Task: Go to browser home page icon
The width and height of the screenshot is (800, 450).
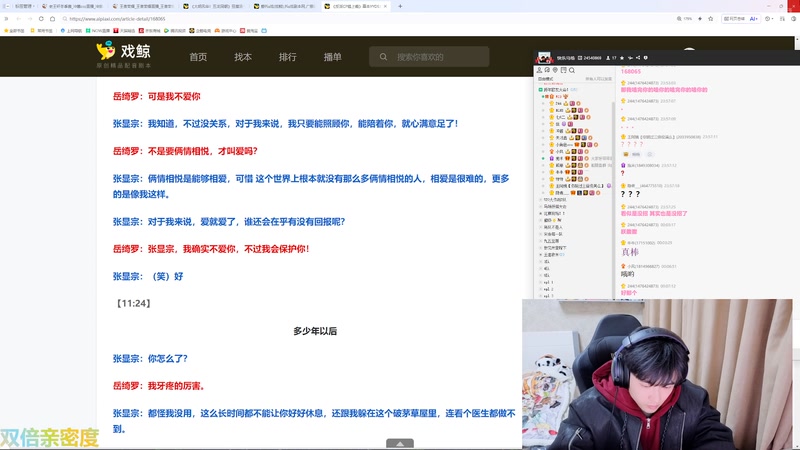Action: point(52,19)
